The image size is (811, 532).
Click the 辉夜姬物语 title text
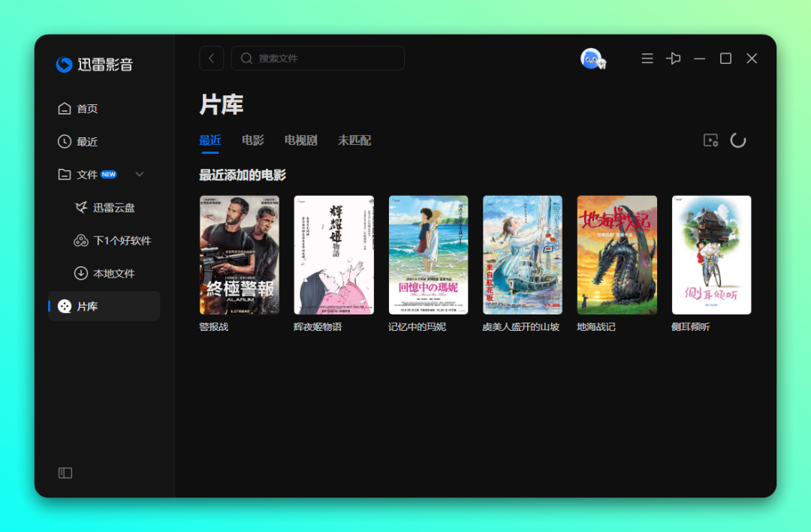pos(318,327)
